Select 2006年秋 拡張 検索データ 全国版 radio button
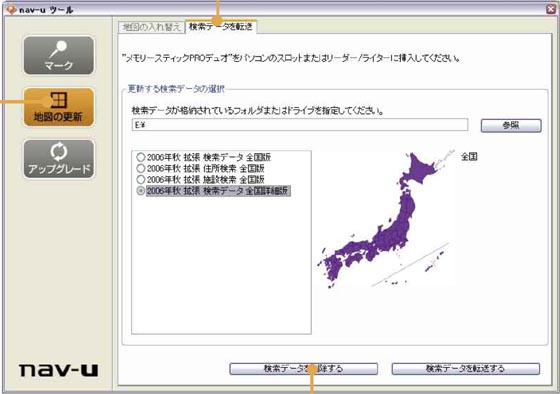The width and height of the screenshot is (560, 394). (x=141, y=157)
